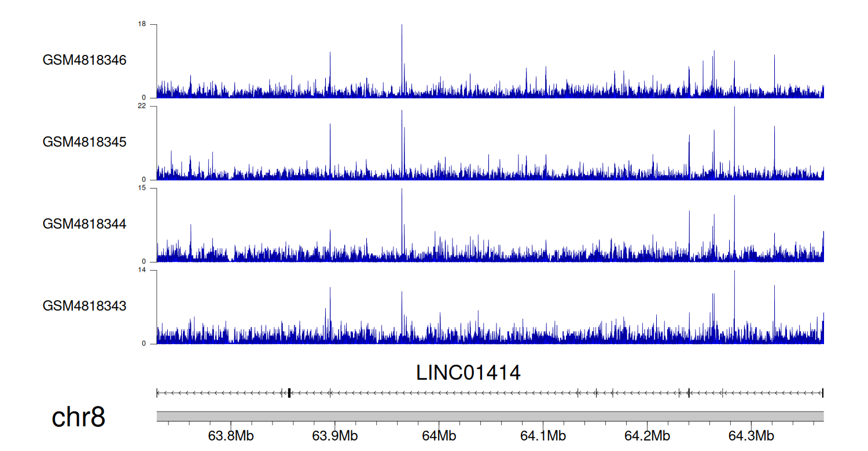The image size is (868, 451).
Task: Select the 63.9Mb position label
Action: [x=334, y=436]
